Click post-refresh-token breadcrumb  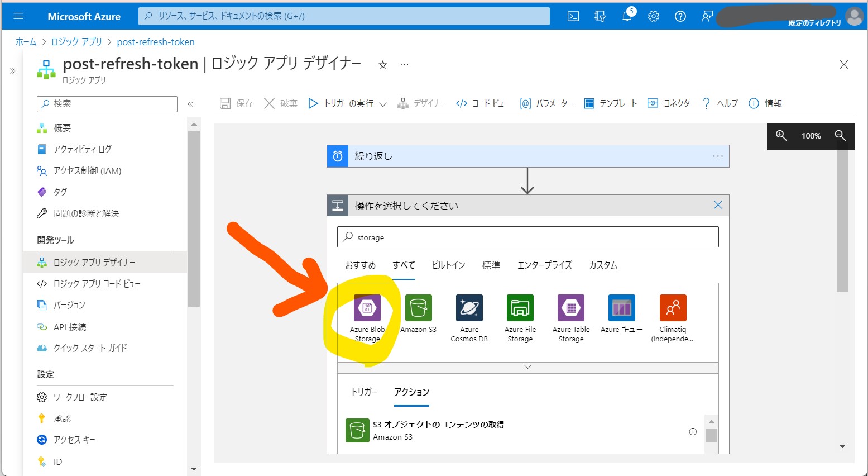pyautogui.click(x=156, y=42)
